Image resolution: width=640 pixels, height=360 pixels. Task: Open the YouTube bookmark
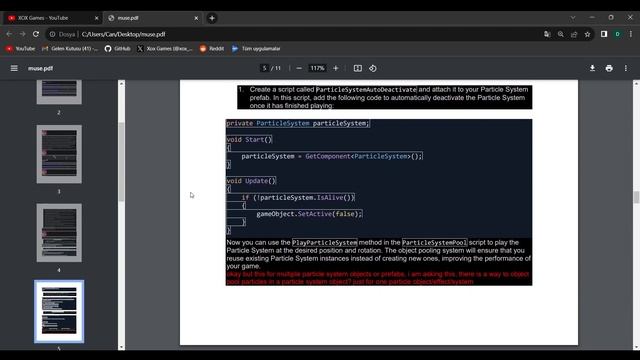20,49
